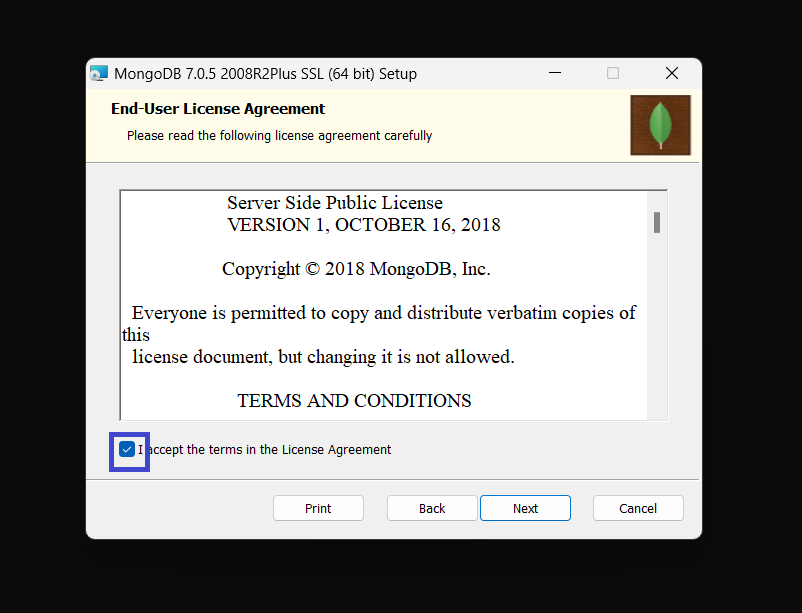Screen dimensions: 802x613
Task: Minimize the MongoDB Setup window
Action: (555, 73)
